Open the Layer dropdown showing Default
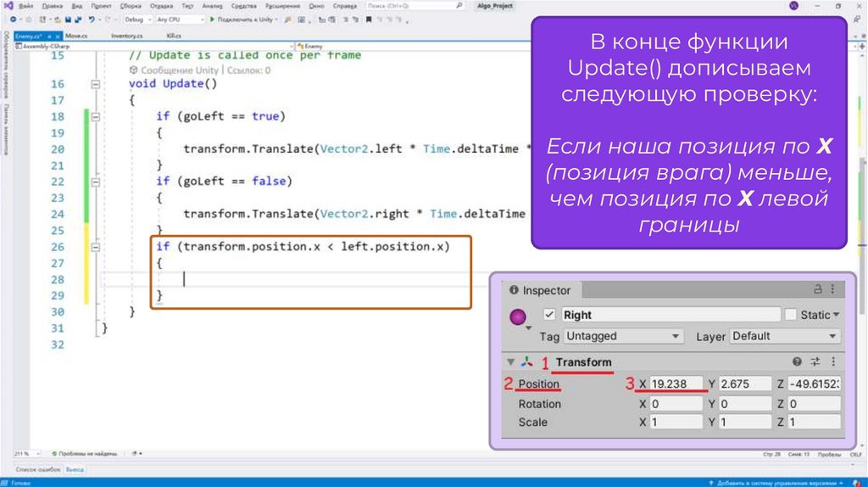The width and height of the screenshot is (868, 487). 784,336
